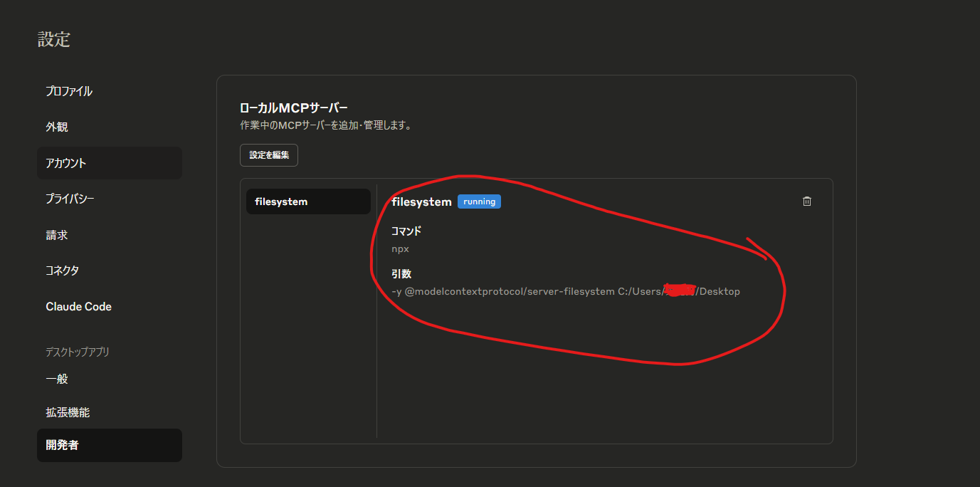Click the コマンド label
The image size is (980, 487).
406,231
